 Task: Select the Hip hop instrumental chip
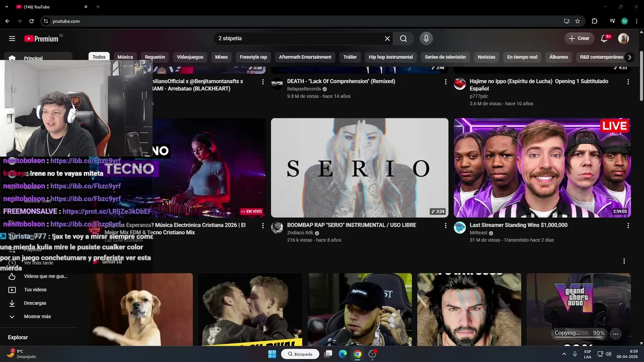click(390, 57)
